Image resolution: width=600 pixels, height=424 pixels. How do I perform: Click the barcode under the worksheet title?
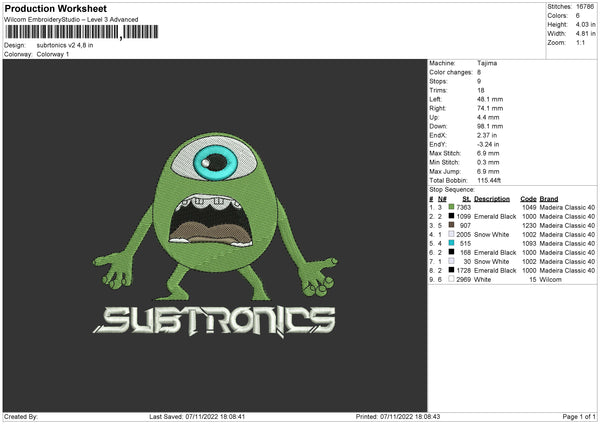tap(82, 32)
